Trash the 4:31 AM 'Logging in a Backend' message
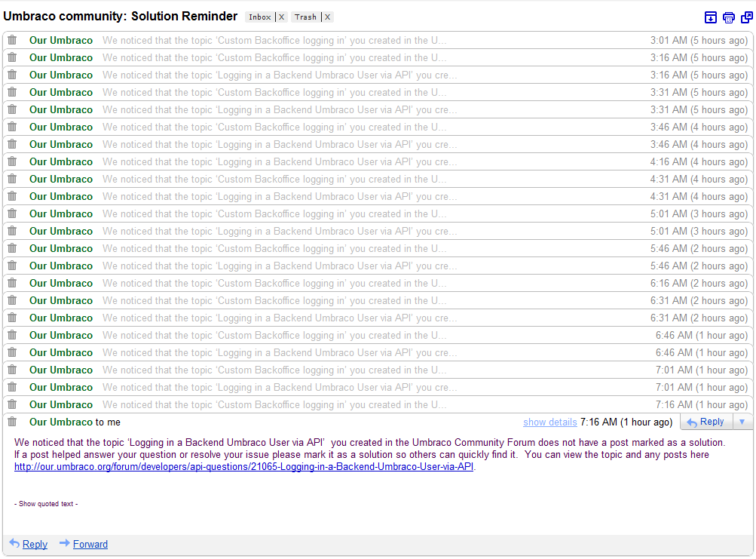The image size is (756, 559). 12,196
